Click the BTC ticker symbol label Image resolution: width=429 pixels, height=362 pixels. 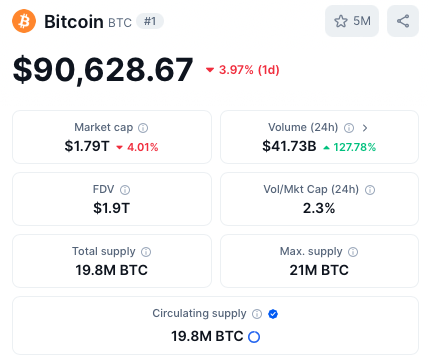120,23
